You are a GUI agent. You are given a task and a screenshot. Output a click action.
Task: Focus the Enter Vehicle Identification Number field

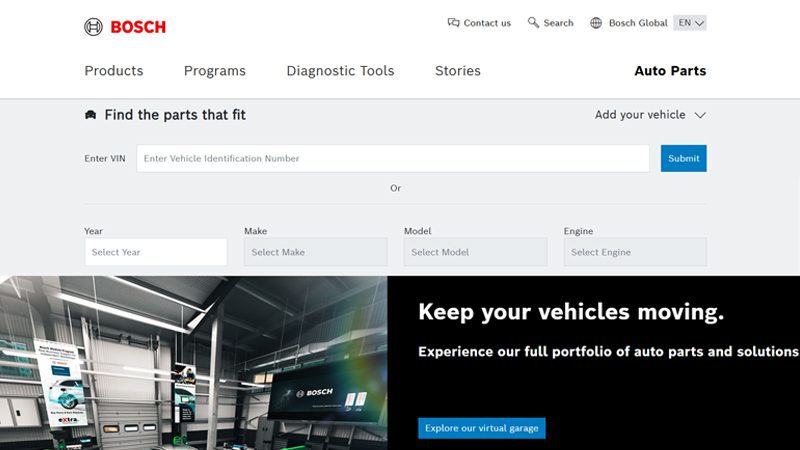pyautogui.click(x=393, y=158)
